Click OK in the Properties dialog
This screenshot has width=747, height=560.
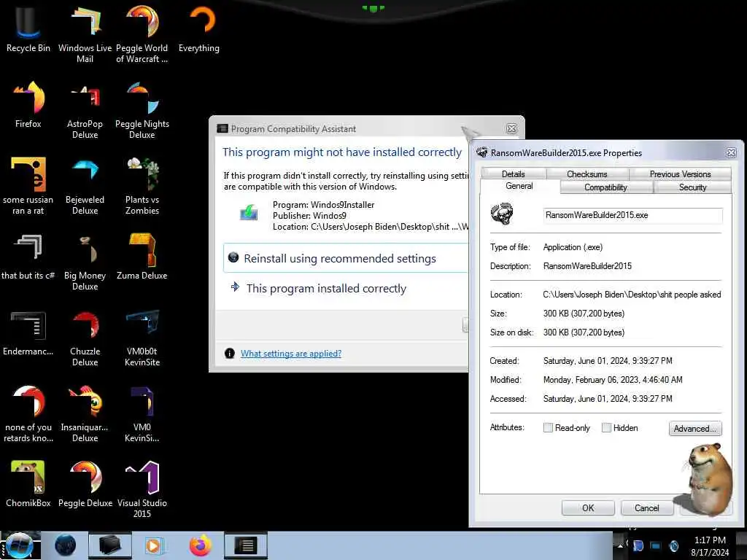588,508
